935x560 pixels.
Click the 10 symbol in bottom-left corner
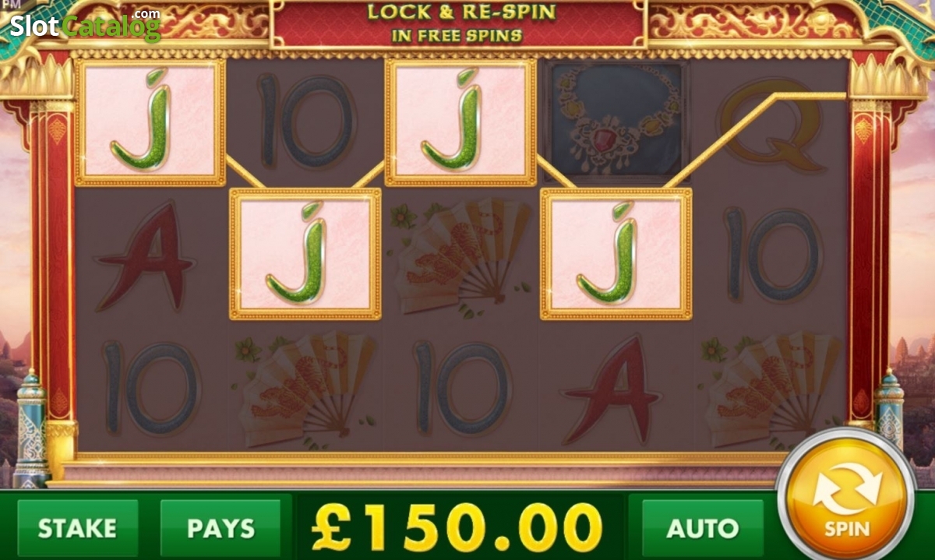[x=150, y=388]
